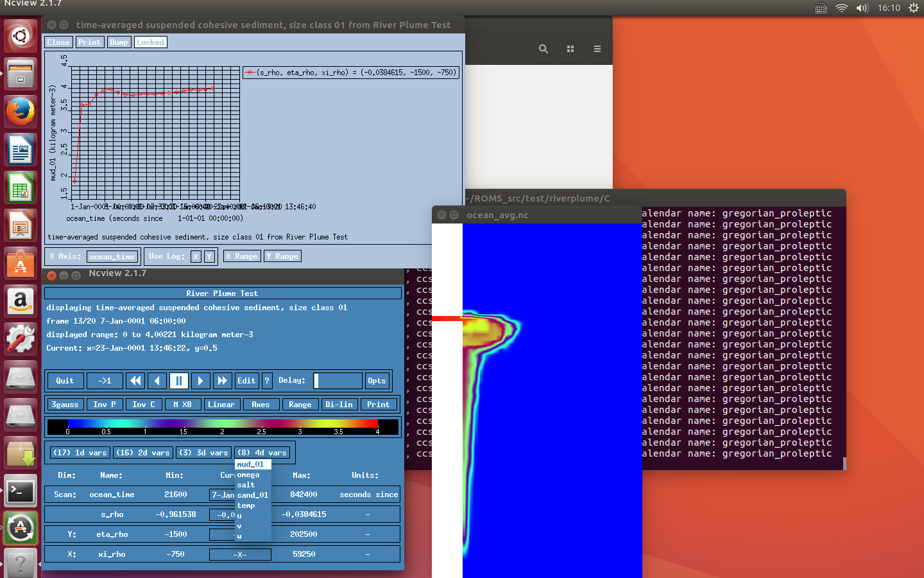Open the search icon in file manager
The width and height of the screenshot is (924, 578).
coord(543,49)
